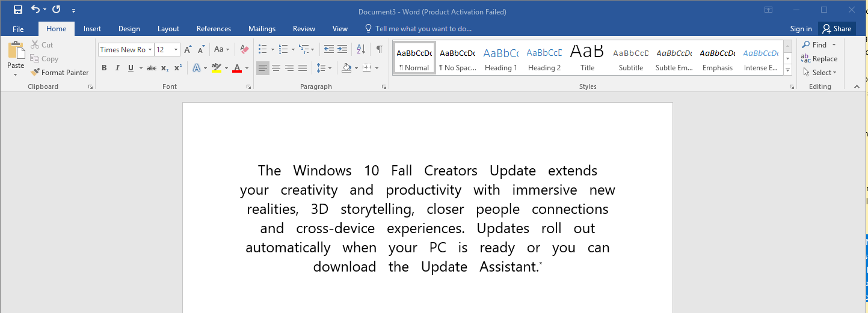
Task: Open Select dropdown in Editing group
Action: (820, 73)
